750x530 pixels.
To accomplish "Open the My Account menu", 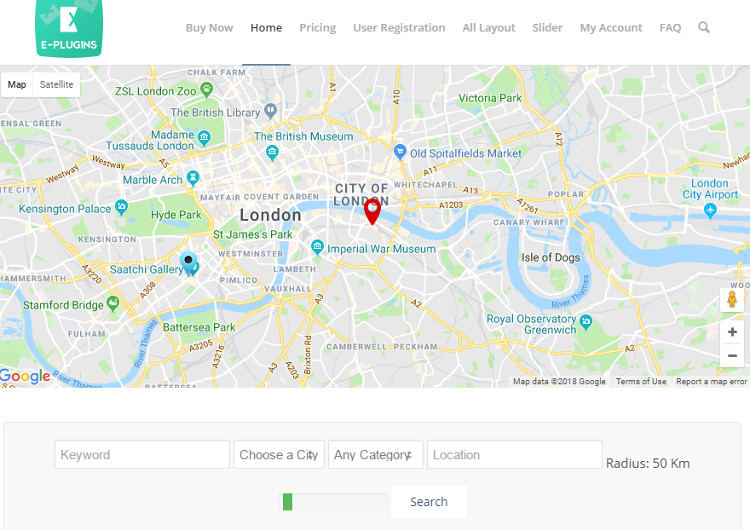I will pyautogui.click(x=611, y=28).
